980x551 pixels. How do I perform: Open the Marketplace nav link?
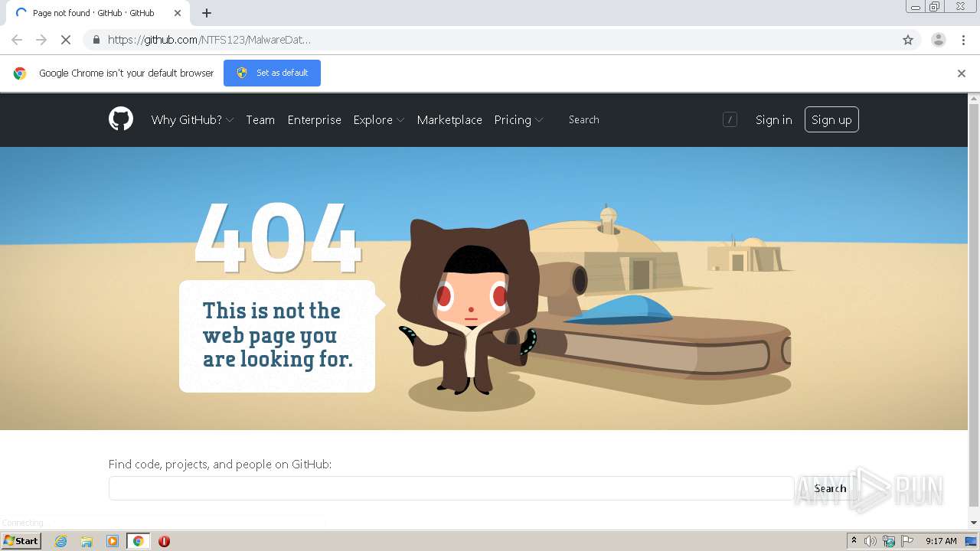pyautogui.click(x=449, y=119)
